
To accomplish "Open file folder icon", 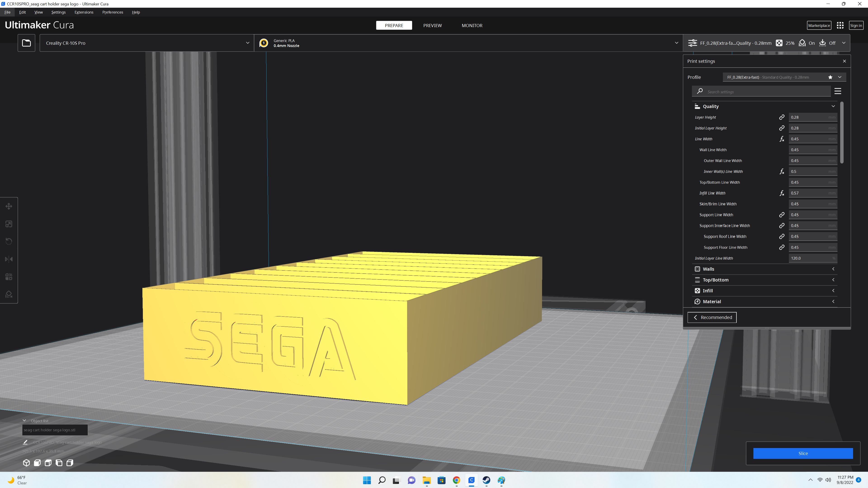I will (x=26, y=43).
